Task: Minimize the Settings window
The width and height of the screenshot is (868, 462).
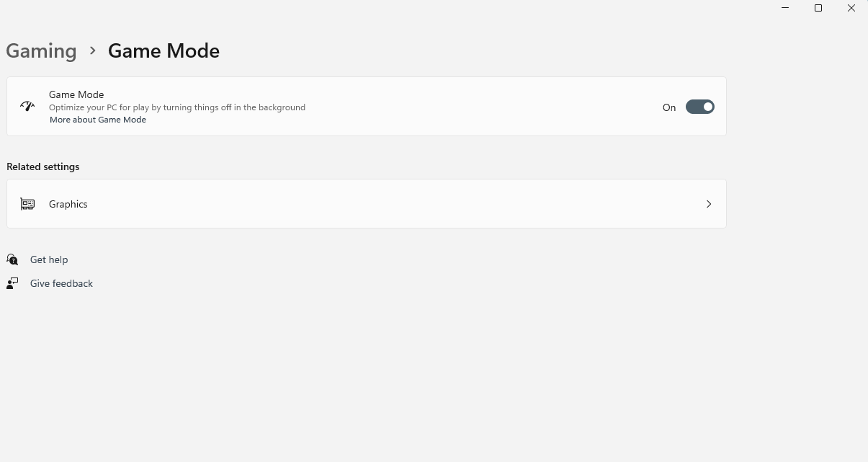Action: coord(785,8)
